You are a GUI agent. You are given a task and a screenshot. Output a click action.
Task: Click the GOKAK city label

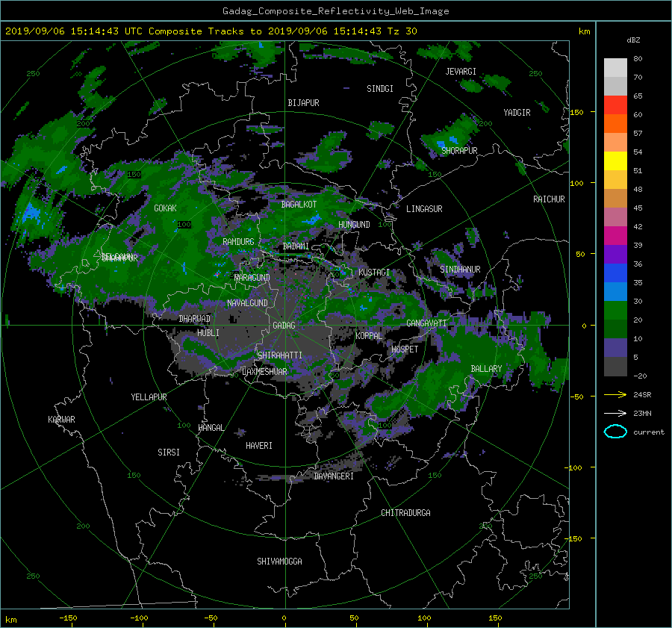pos(165,208)
